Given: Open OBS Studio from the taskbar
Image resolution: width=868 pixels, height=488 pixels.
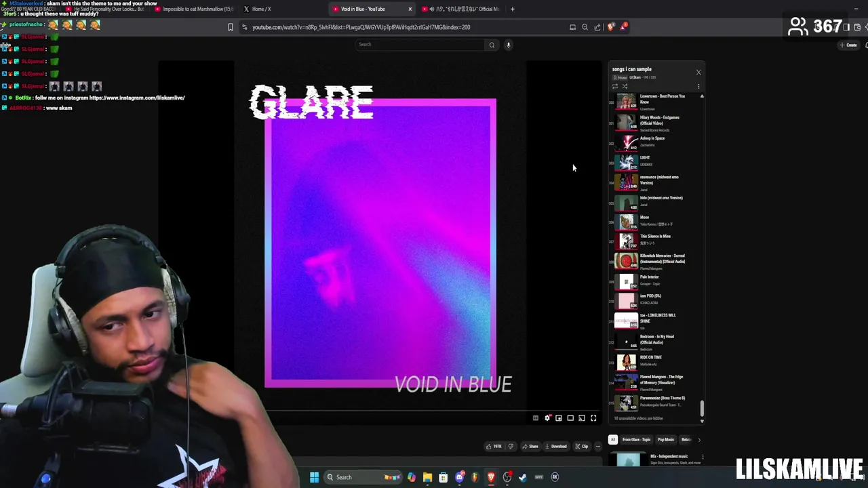Looking at the screenshot, I should click(507, 477).
